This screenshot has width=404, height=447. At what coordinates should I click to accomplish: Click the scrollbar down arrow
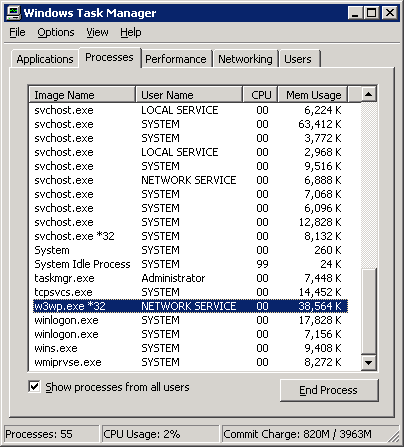point(369,362)
